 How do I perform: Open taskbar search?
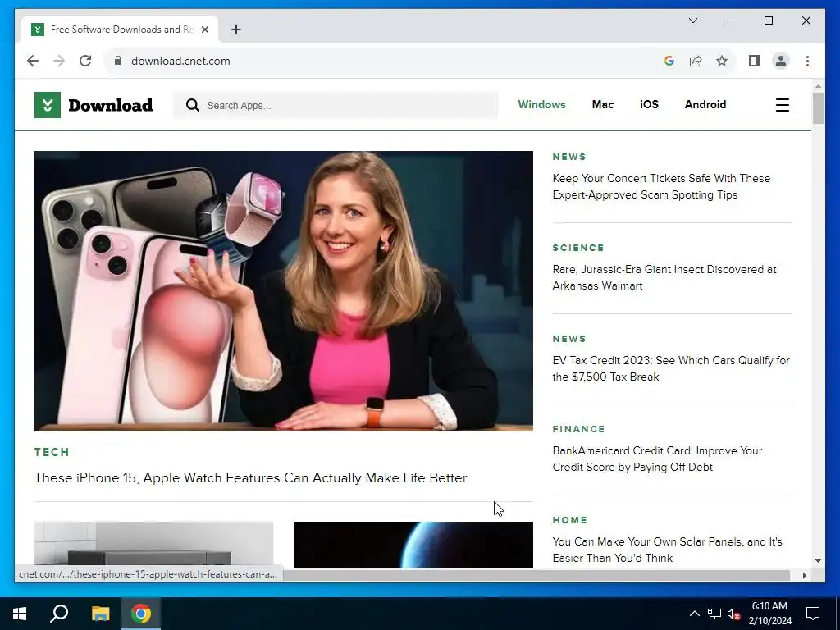click(x=59, y=614)
